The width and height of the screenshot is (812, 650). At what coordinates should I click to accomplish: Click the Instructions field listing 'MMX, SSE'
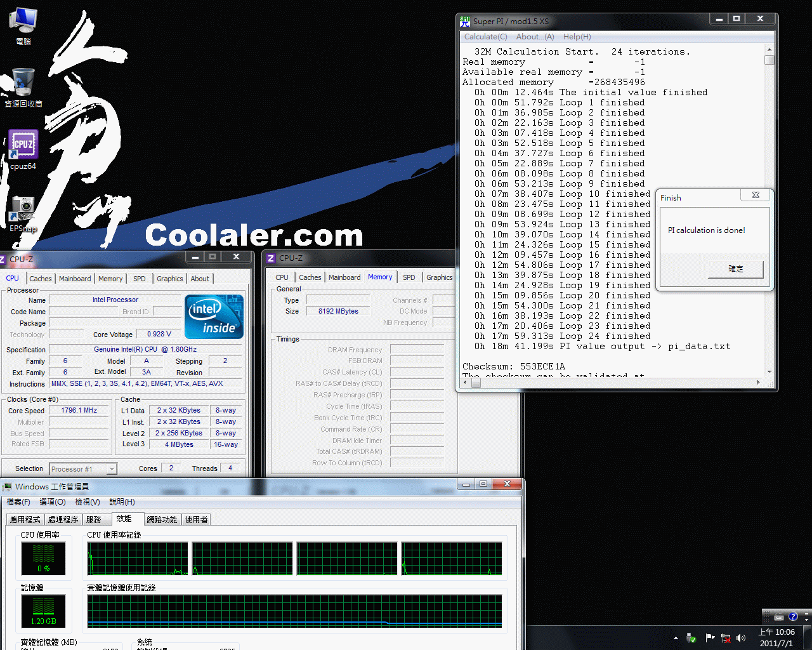pyautogui.click(x=146, y=383)
